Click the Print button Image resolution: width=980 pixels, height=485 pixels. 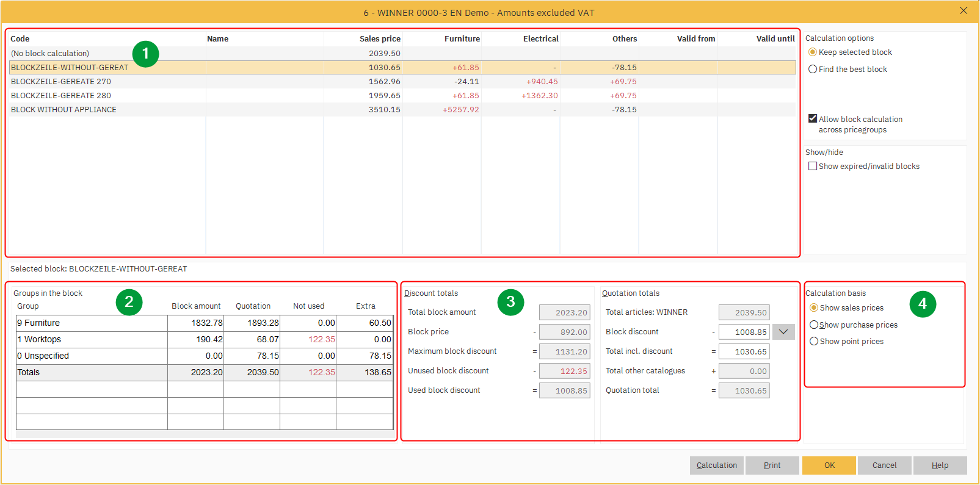click(772, 465)
